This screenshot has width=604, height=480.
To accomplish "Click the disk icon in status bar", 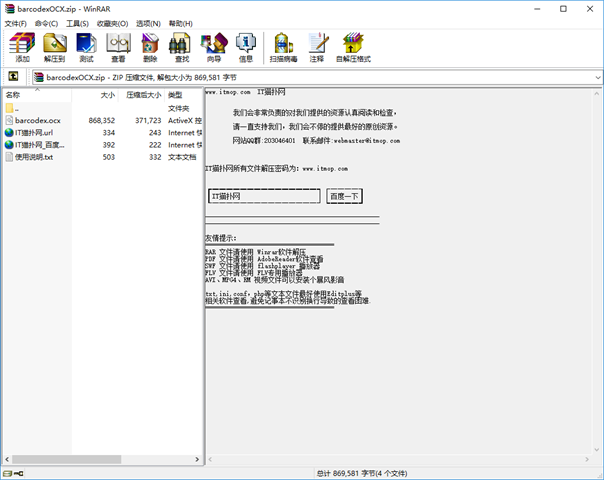I will 8,473.
